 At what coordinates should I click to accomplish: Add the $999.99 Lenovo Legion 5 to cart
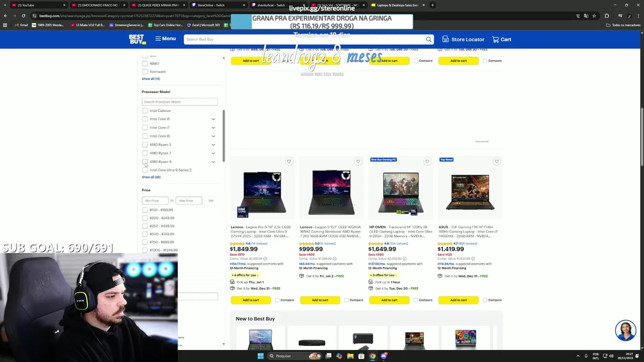tap(320, 300)
